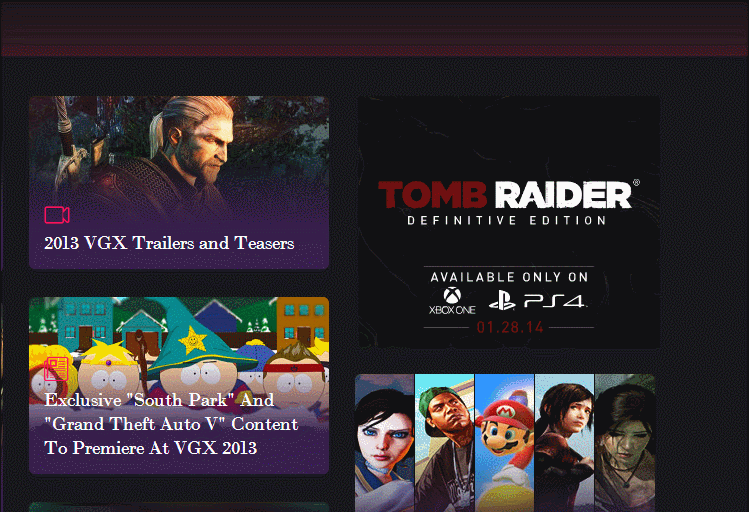Image resolution: width=749 pixels, height=512 pixels.
Task: Click the pink news article icon
Action: 56,369
